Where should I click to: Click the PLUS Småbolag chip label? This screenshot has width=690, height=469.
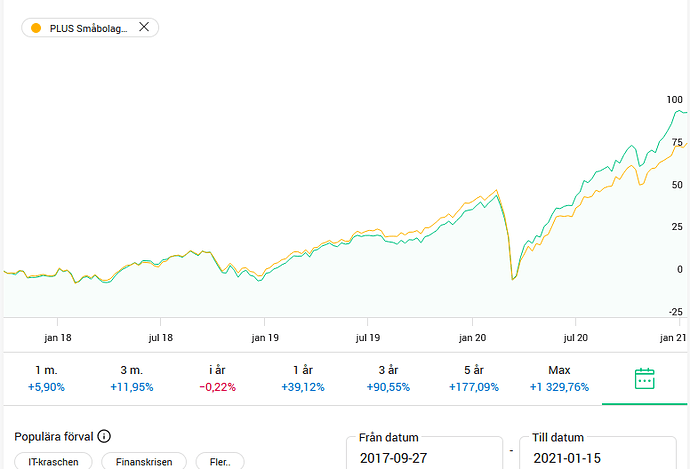click(88, 28)
